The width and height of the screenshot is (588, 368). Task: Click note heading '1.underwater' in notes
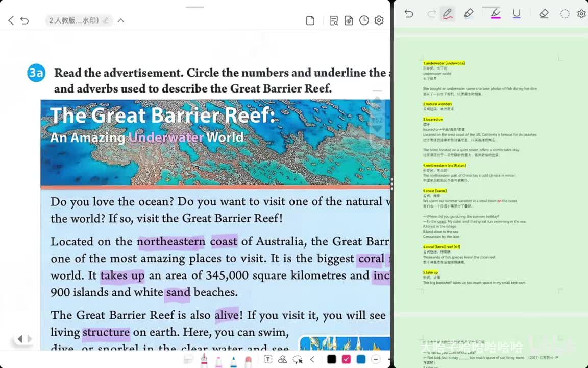point(444,63)
